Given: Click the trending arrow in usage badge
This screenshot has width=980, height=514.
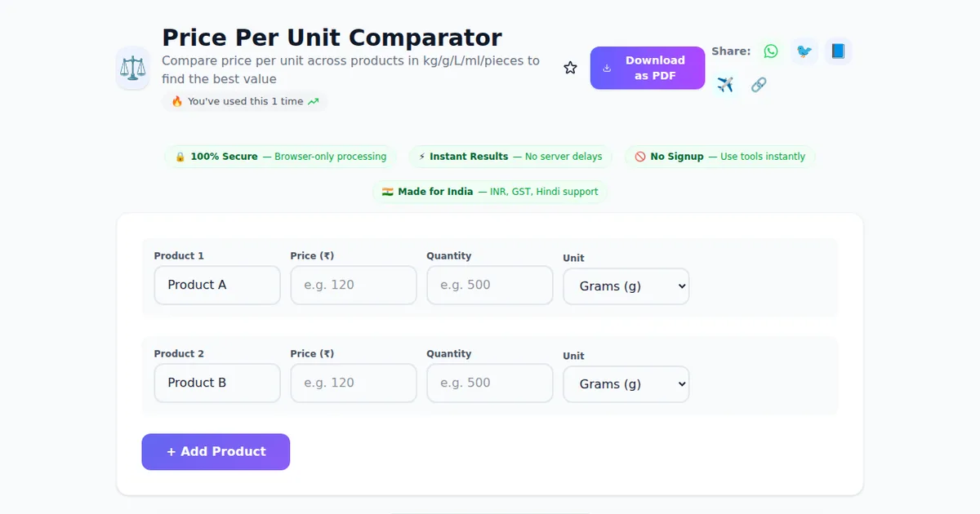Looking at the screenshot, I should coord(314,102).
